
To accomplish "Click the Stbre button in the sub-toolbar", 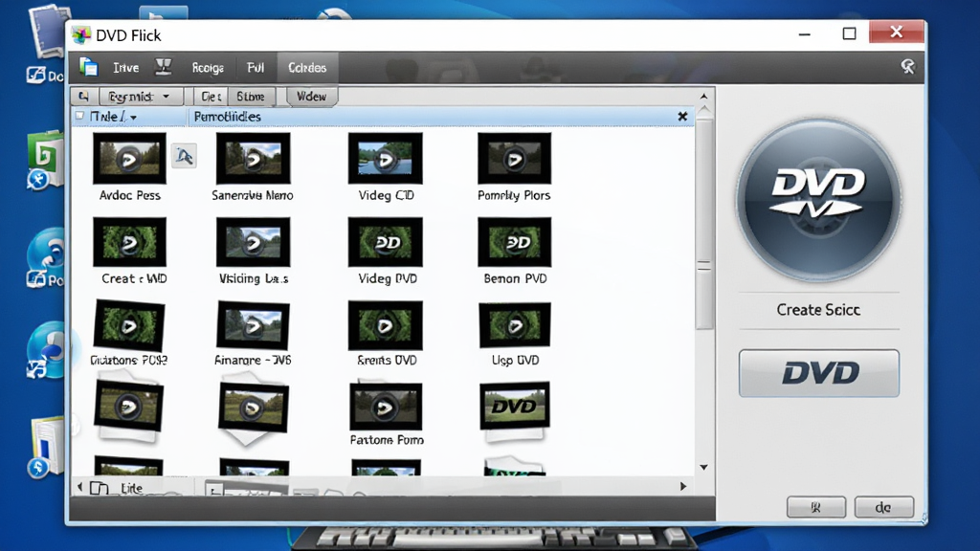I will (x=251, y=97).
